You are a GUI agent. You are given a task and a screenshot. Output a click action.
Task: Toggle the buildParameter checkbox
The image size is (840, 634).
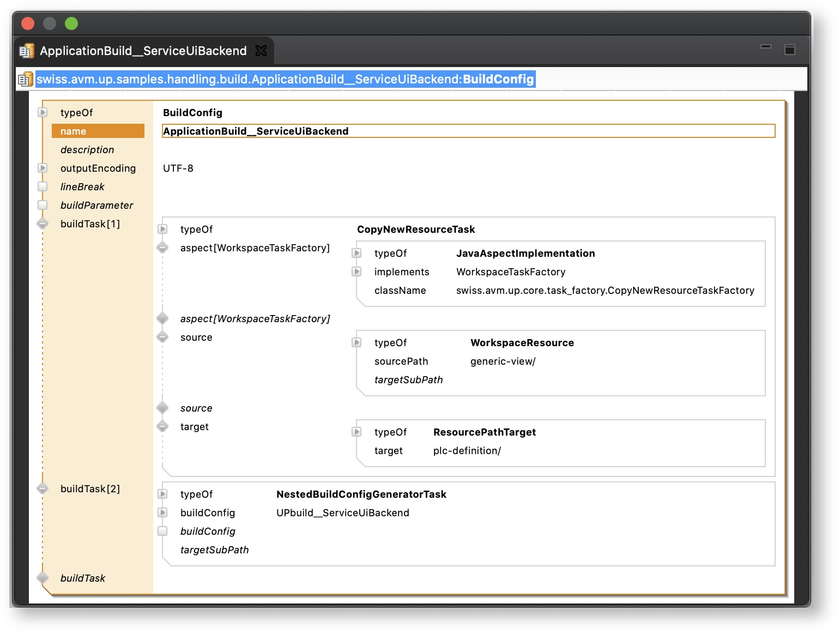tap(43, 205)
